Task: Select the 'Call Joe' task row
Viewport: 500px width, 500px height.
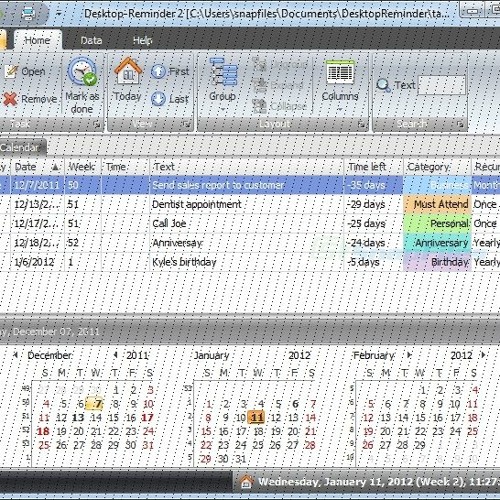Action: click(250, 224)
